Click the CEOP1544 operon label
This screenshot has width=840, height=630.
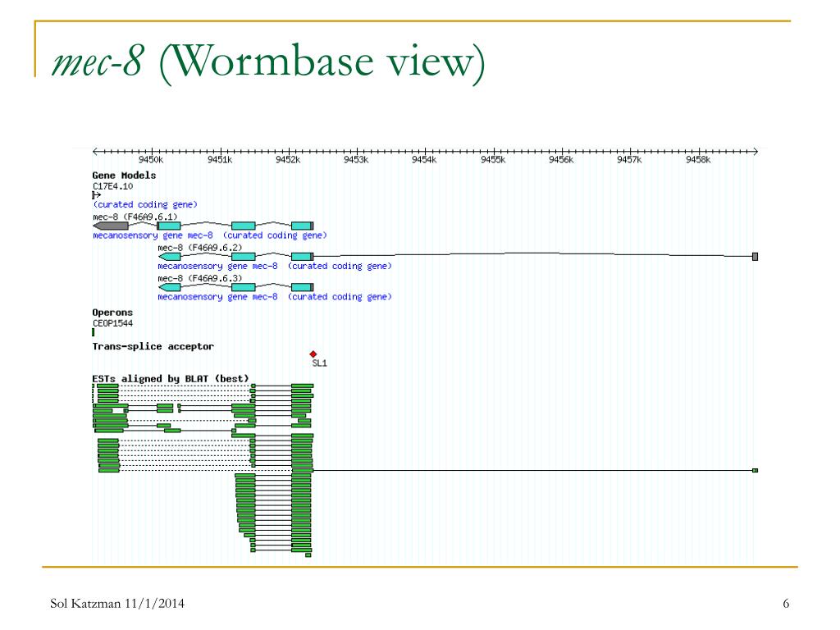pyautogui.click(x=112, y=323)
